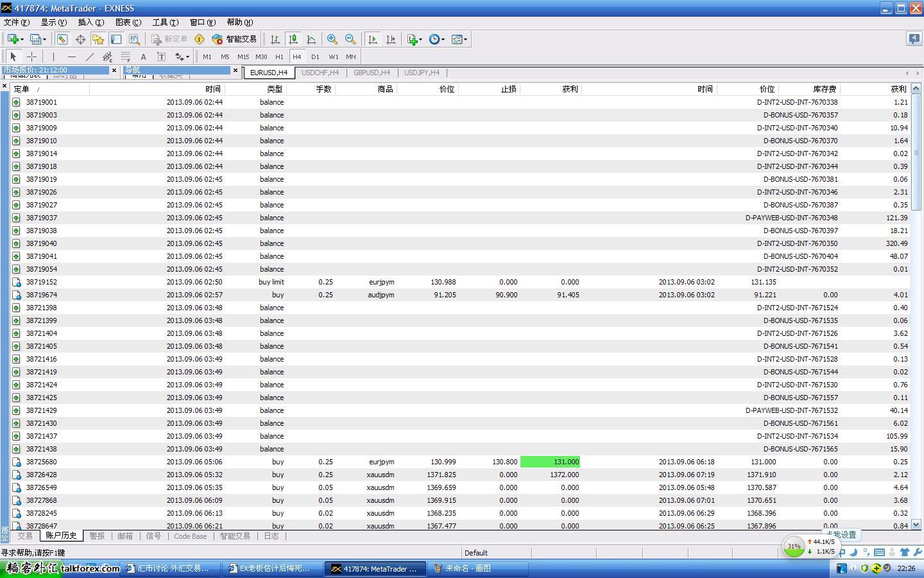
Task: Open the 插入 menu
Action: tap(90, 22)
